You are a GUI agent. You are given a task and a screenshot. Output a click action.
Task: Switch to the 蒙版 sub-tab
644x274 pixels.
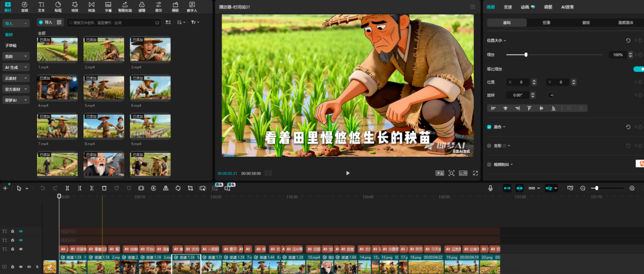click(585, 21)
